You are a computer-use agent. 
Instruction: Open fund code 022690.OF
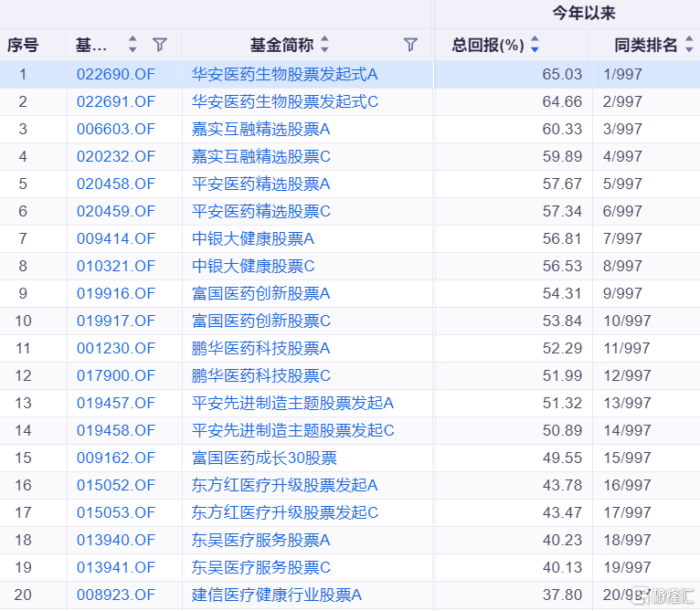116,74
